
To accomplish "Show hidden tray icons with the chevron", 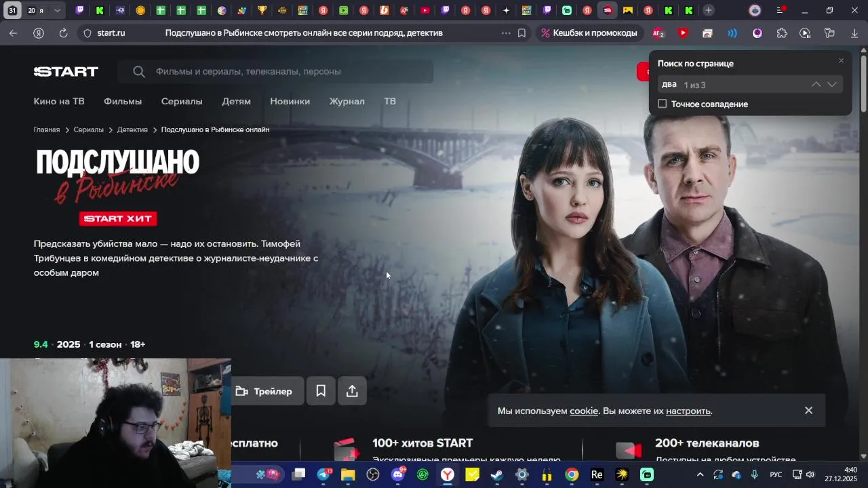I will coord(701,474).
